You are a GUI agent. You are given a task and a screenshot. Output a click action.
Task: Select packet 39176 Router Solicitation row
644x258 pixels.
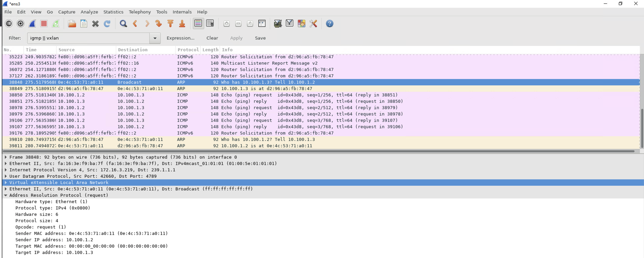(x=321, y=133)
